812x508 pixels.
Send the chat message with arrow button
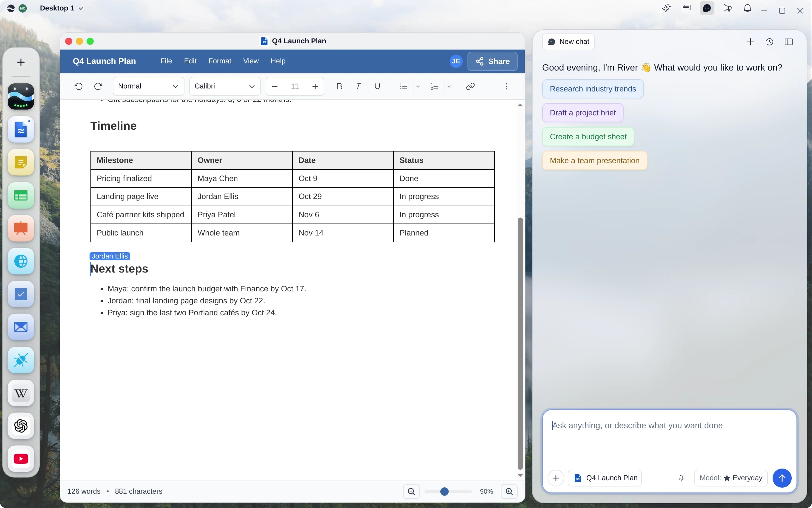(782, 478)
